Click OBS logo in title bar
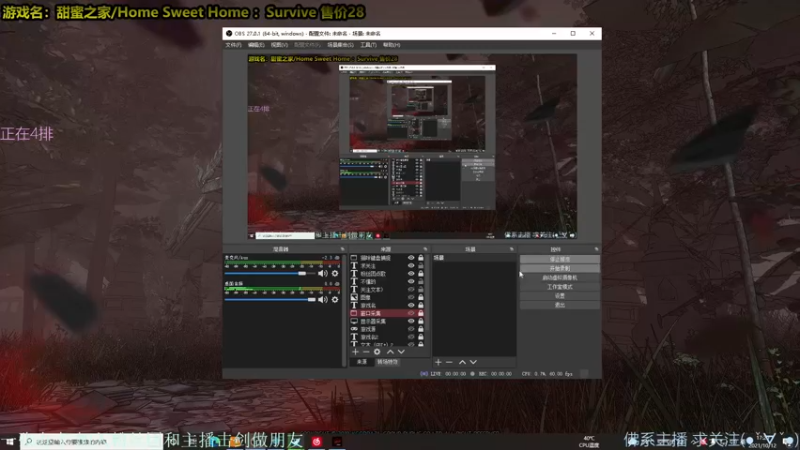 point(229,34)
